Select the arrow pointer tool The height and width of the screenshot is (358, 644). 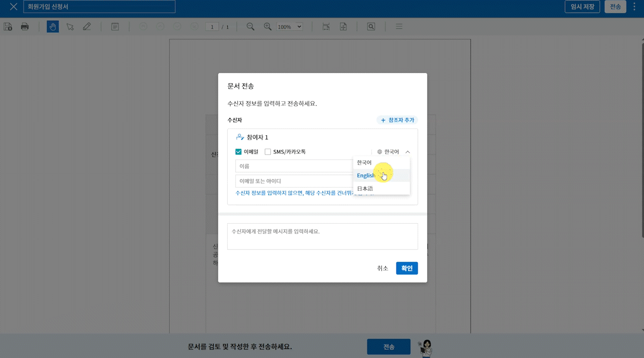pyautogui.click(x=70, y=27)
